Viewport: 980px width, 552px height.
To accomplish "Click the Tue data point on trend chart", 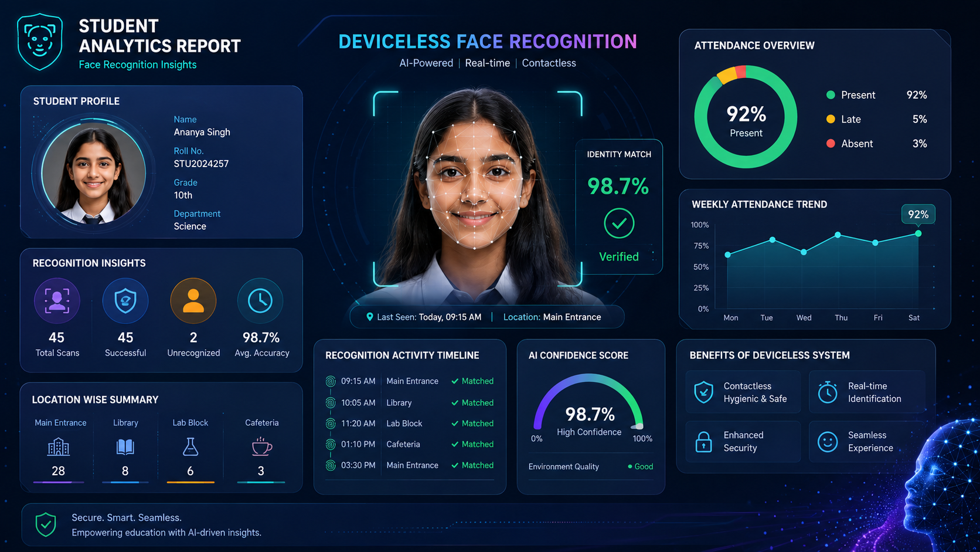I will [773, 240].
